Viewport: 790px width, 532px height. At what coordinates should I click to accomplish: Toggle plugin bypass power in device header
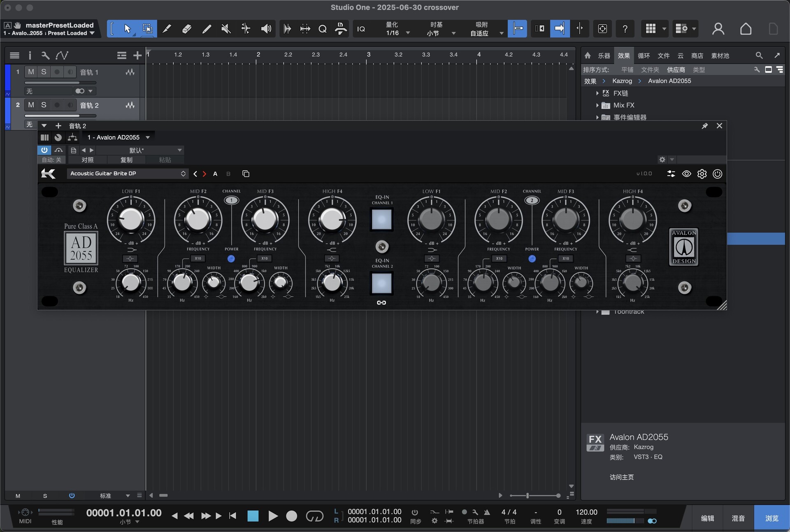(44, 150)
